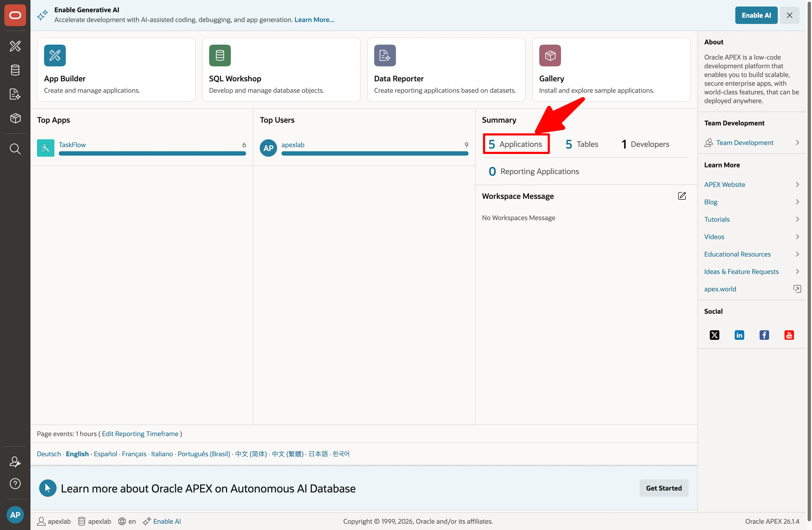
Task: Click the Generative AI sparkle icon in banner
Action: 43,15
